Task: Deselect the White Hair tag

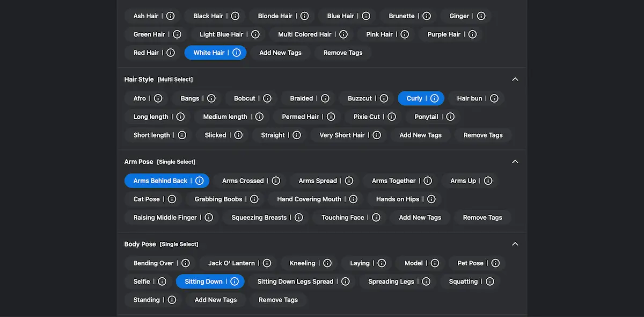Action: [209, 53]
